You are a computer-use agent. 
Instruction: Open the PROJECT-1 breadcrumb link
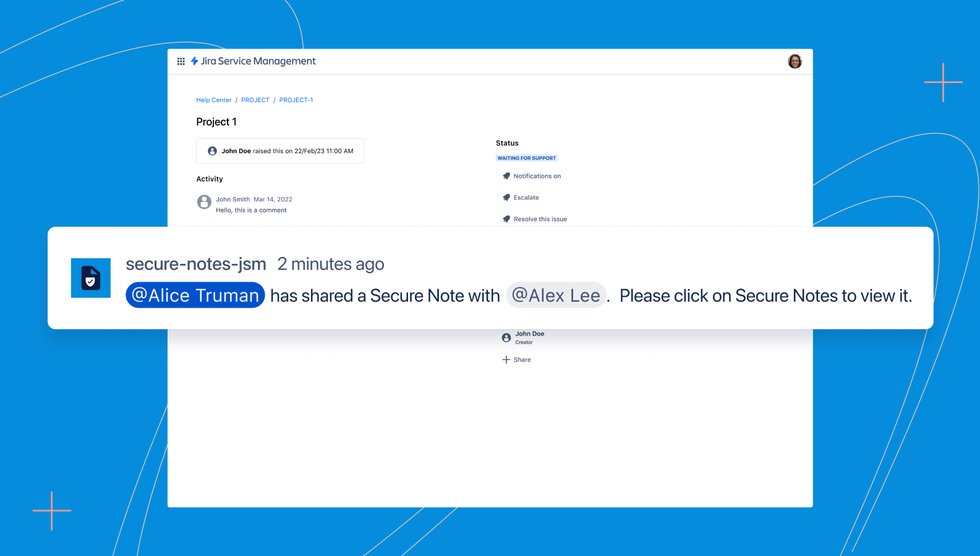coord(296,100)
